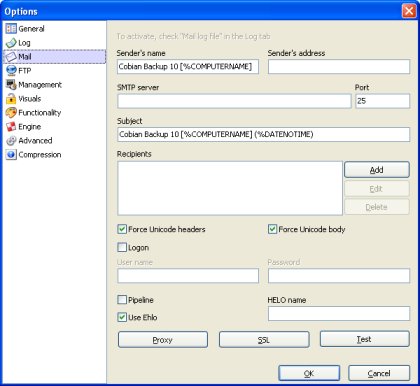Enable the Pipeline checkbox
The image size is (420, 386).
122,300
